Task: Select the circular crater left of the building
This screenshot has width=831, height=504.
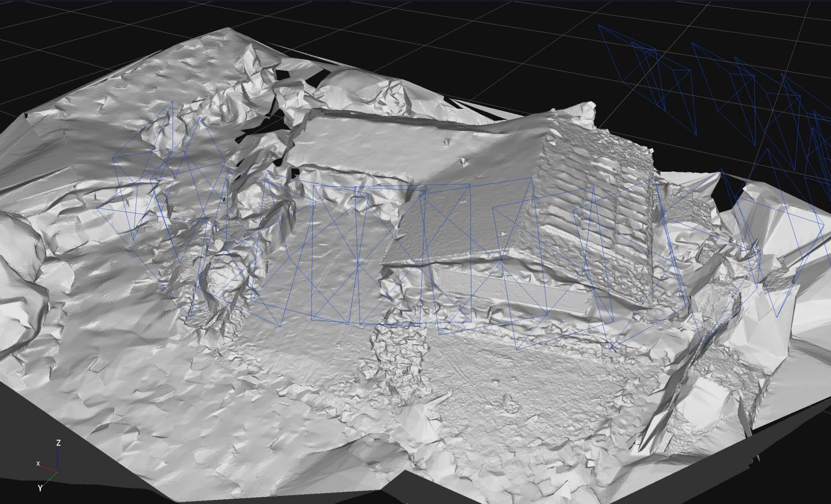Action: [x=222, y=277]
